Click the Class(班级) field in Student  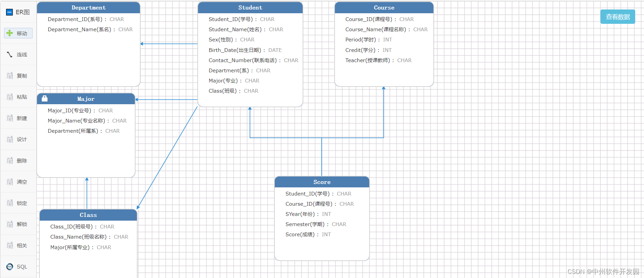(x=233, y=91)
